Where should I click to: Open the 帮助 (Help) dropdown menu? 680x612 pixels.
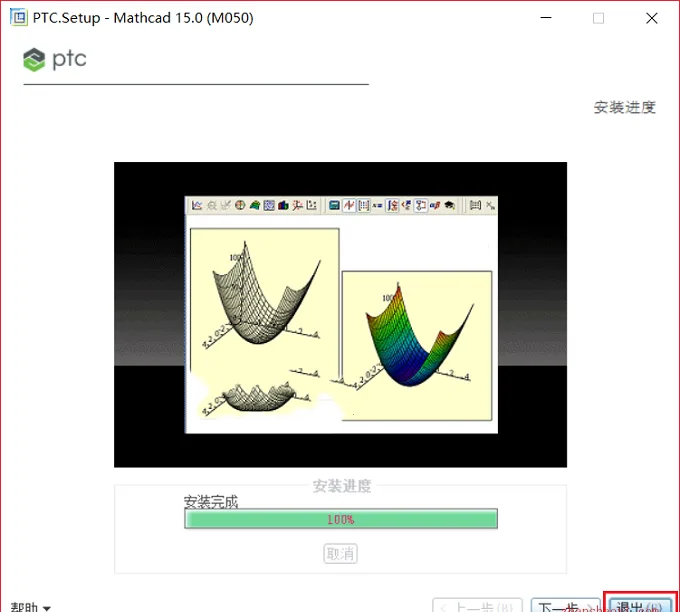click(x=30, y=607)
